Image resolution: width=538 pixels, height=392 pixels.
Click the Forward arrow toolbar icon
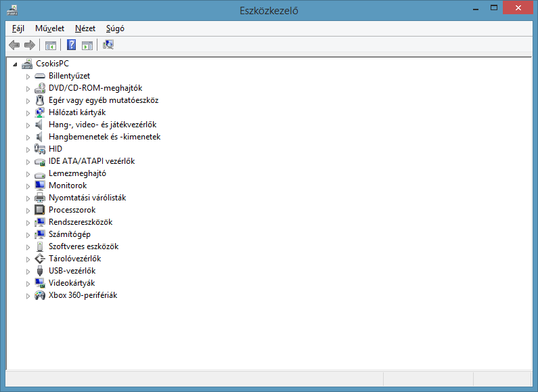[30, 45]
